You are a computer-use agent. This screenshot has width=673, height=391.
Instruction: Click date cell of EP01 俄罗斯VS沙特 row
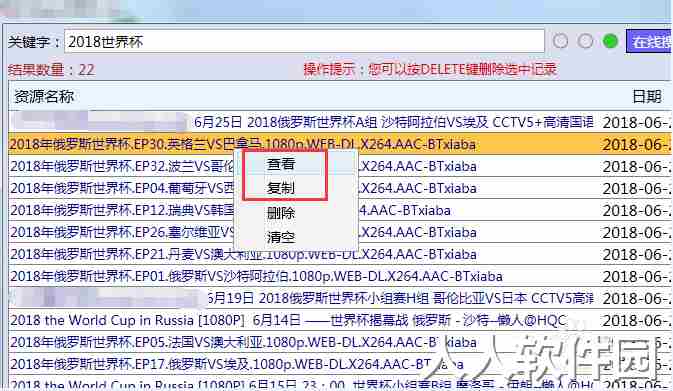pyautogui.click(x=637, y=276)
